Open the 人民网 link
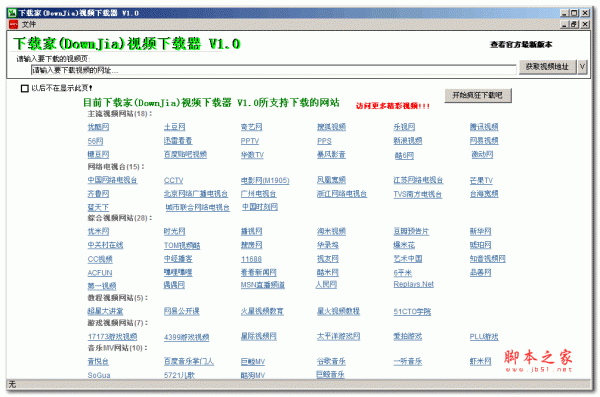The height and width of the screenshot is (397, 600). 326,285
